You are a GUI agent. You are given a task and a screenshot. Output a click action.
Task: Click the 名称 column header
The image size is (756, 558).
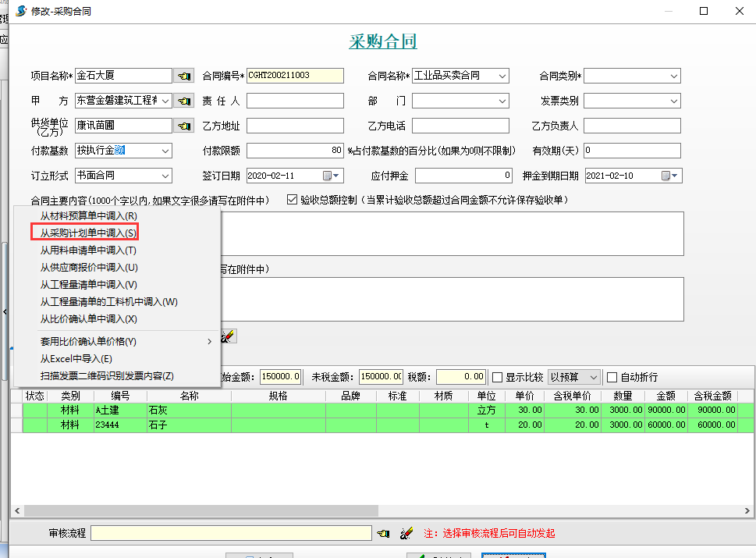pos(189,396)
